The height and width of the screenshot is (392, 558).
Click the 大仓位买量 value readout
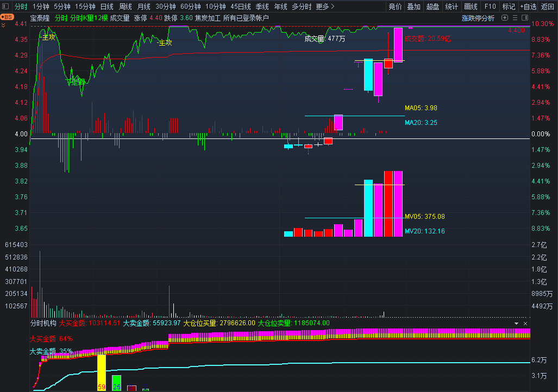[219, 323]
